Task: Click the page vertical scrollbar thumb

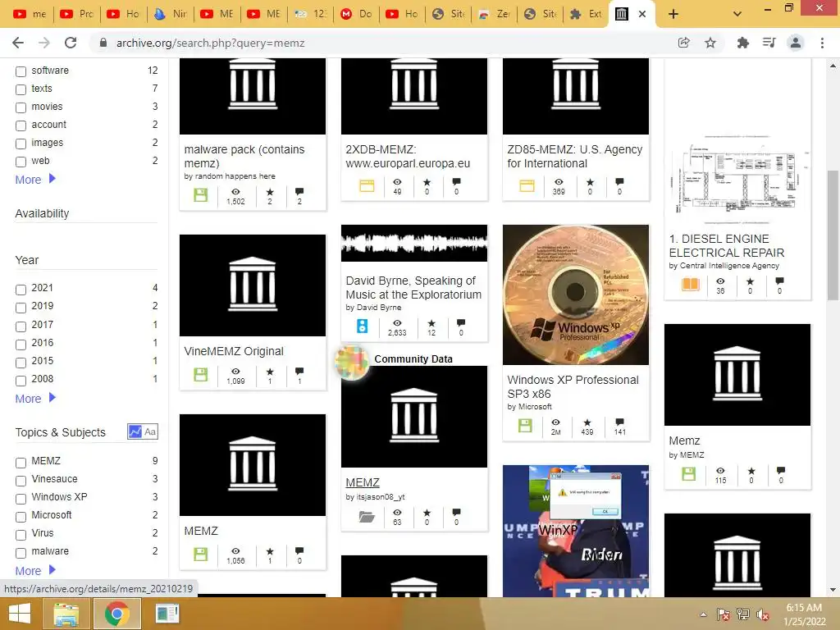Action: [833, 235]
